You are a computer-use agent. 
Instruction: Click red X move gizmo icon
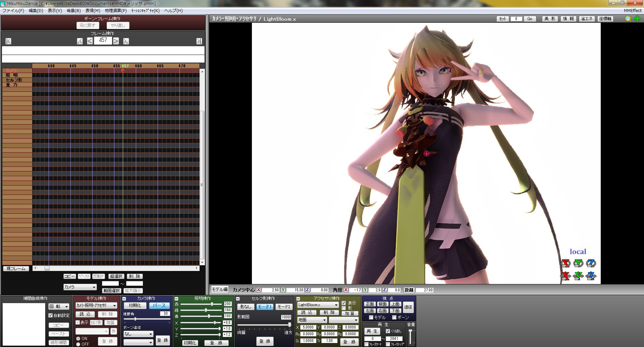[566, 276]
